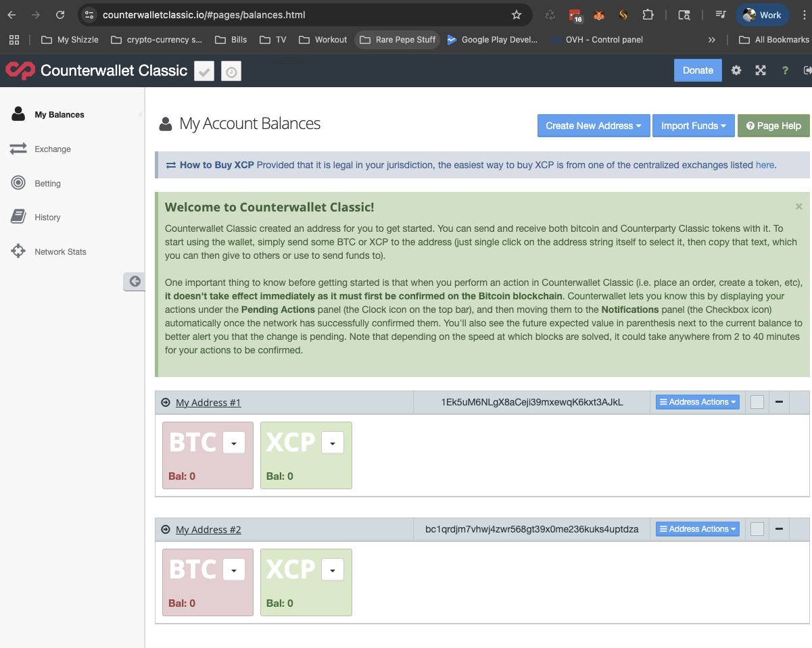Tick the checkbox for My Address #1
The image size is (812, 648).
757,402
